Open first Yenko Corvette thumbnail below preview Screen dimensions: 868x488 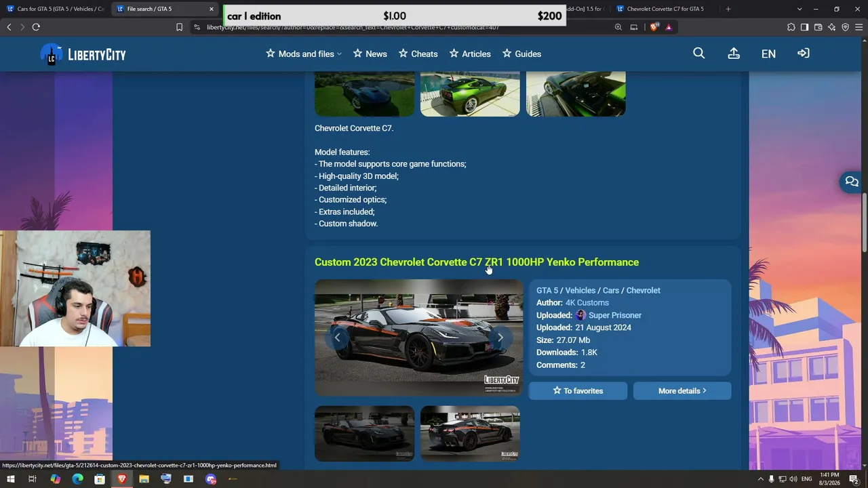coord(365,434)
